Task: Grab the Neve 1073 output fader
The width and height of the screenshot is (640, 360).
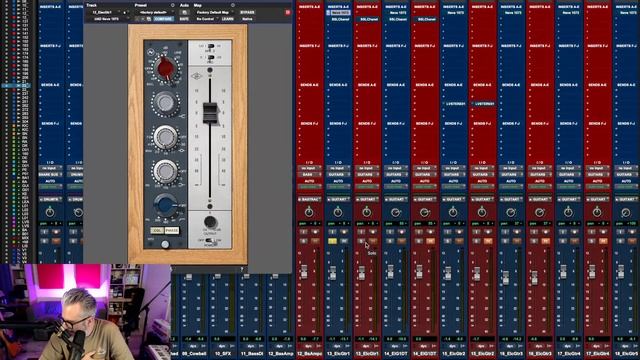Action: 210,113
